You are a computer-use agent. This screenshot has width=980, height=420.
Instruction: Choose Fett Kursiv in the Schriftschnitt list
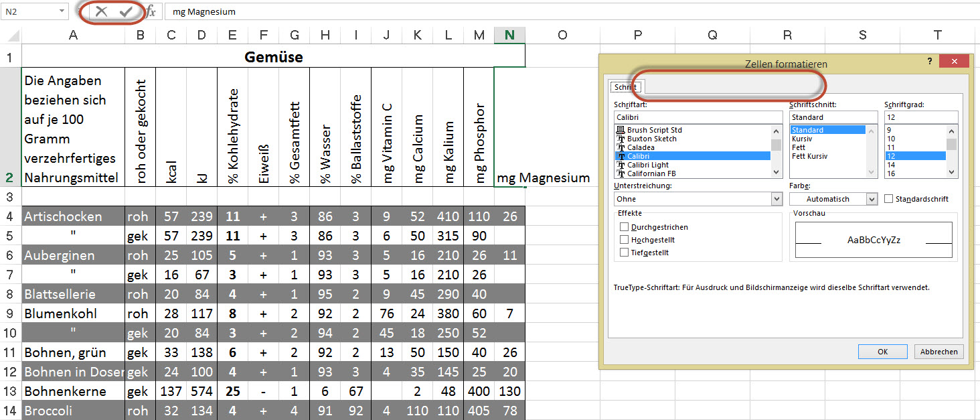pyautogui.click(x=809, y=156)
